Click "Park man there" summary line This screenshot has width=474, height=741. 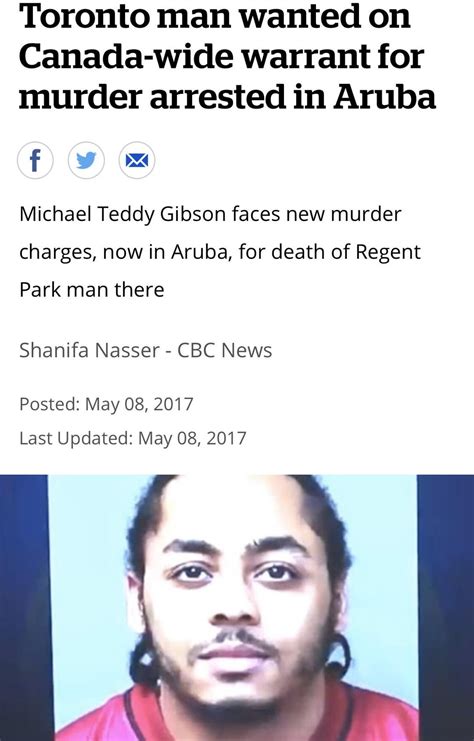[92, 289]
